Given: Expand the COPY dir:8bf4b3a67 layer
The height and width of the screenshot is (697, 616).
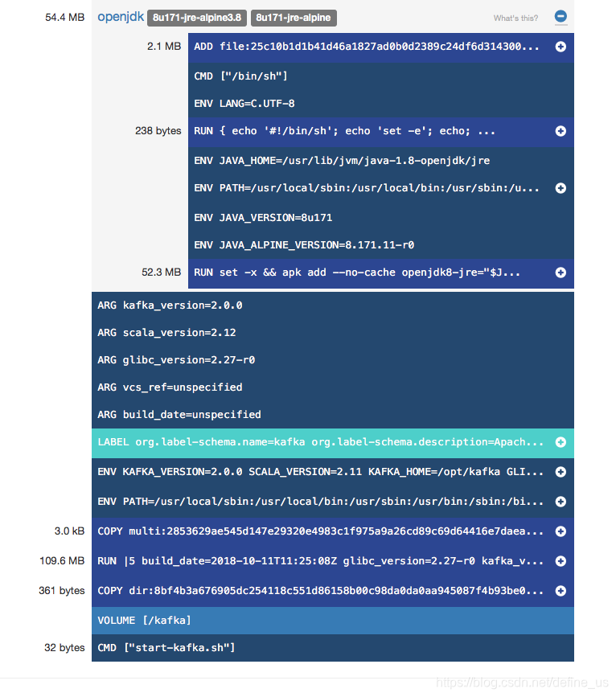Looking at the screenshot, I should [x=561, y=591].
